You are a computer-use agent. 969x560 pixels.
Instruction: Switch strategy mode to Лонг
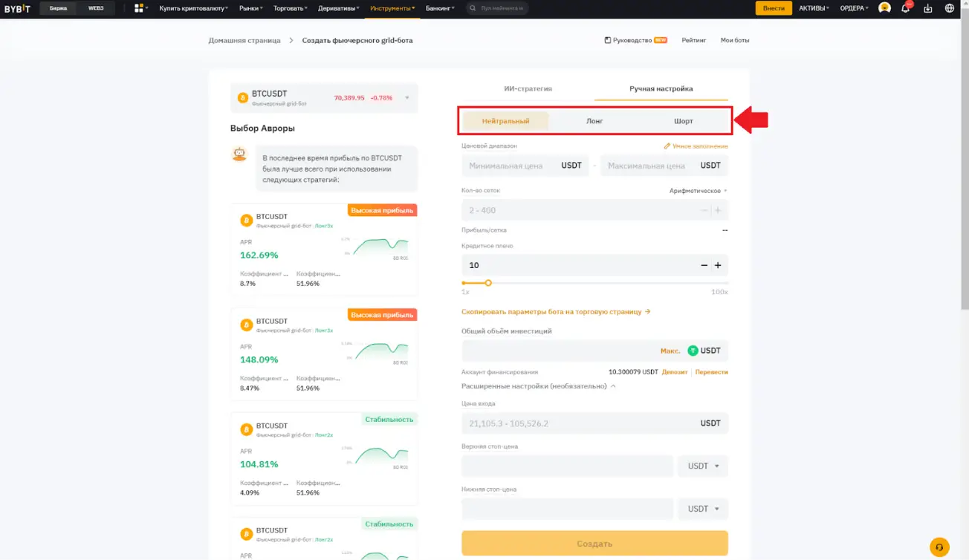[x=594, y=120]
